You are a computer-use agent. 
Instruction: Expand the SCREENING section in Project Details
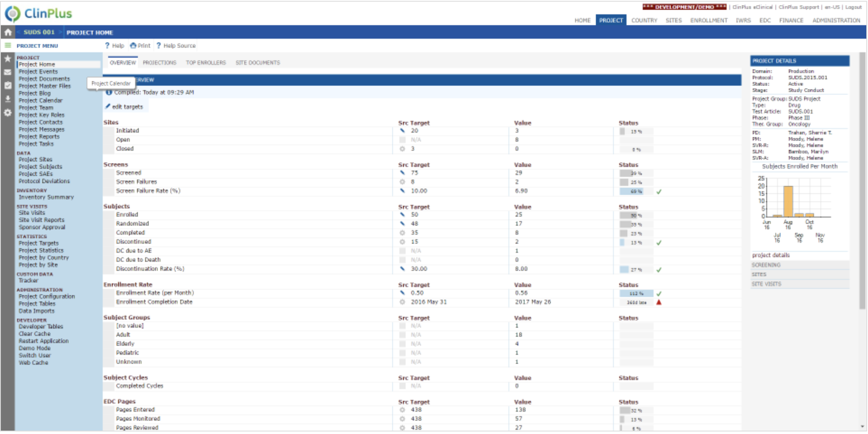coord(799,265)
